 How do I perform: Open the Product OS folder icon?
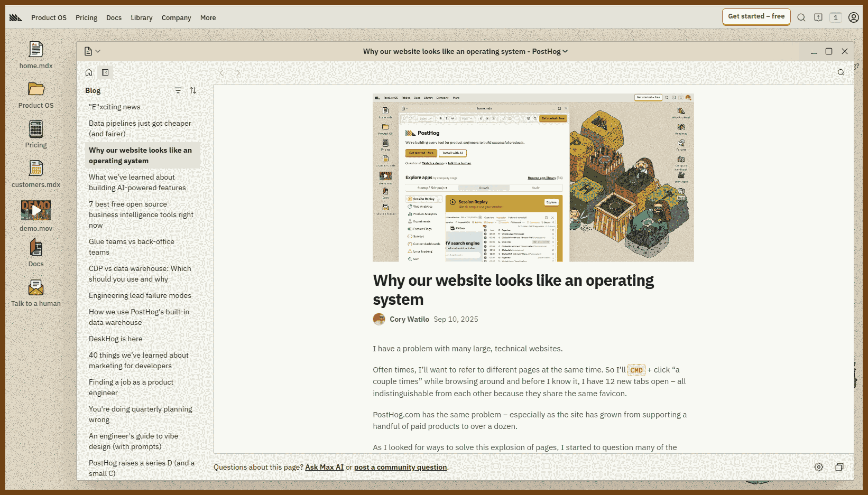click(36, 89)
